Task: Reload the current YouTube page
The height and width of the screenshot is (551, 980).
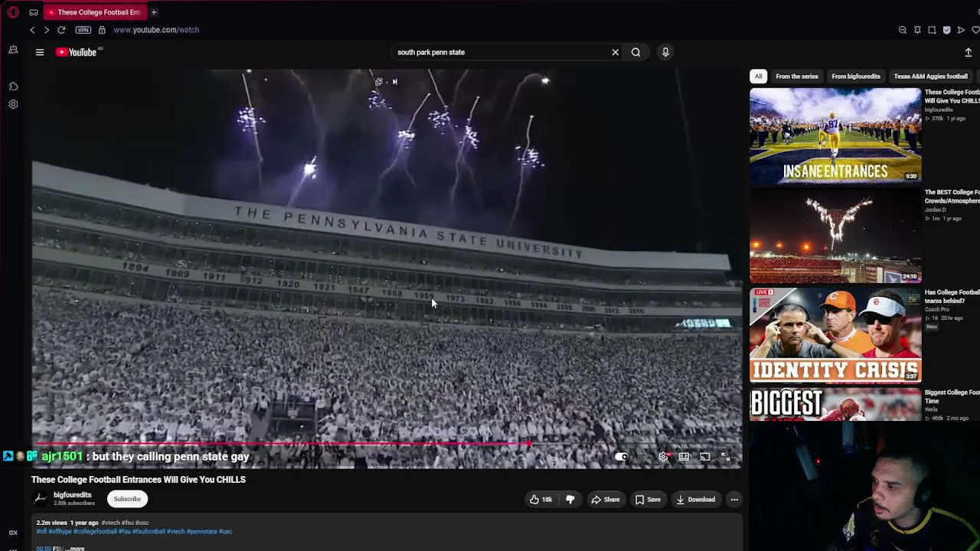Action: tap(61, 30)
